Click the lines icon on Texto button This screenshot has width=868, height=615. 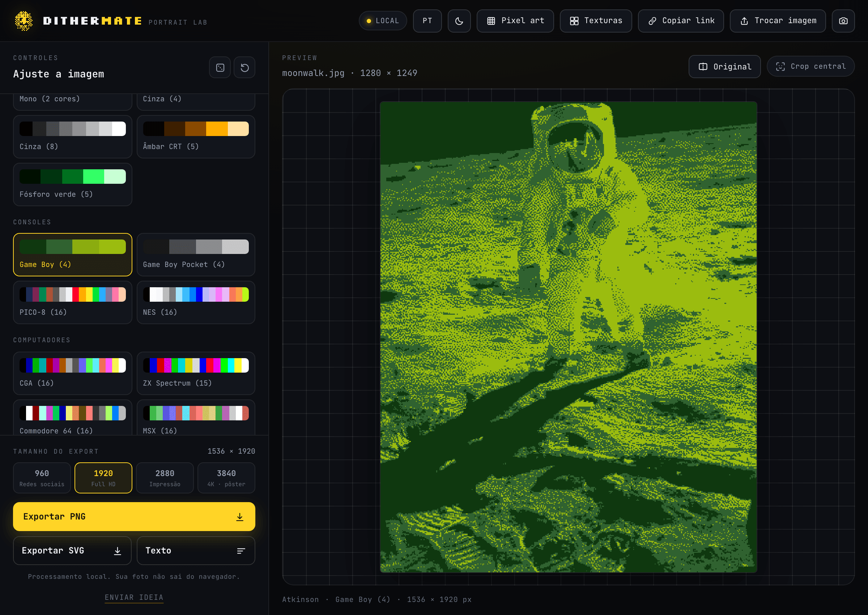[241, 551]
